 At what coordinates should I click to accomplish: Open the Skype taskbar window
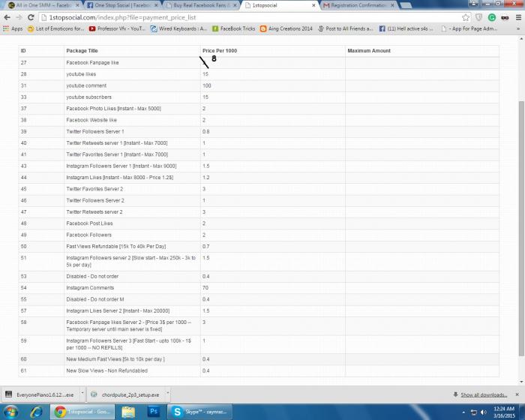click(x=199, y=412)
